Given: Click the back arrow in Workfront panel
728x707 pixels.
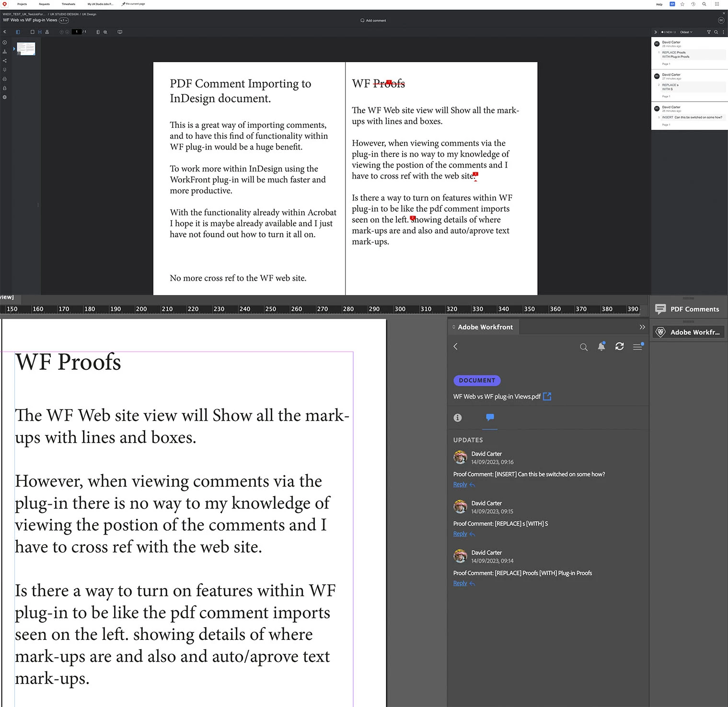Looking at the screenshot, I should point(455,346).
